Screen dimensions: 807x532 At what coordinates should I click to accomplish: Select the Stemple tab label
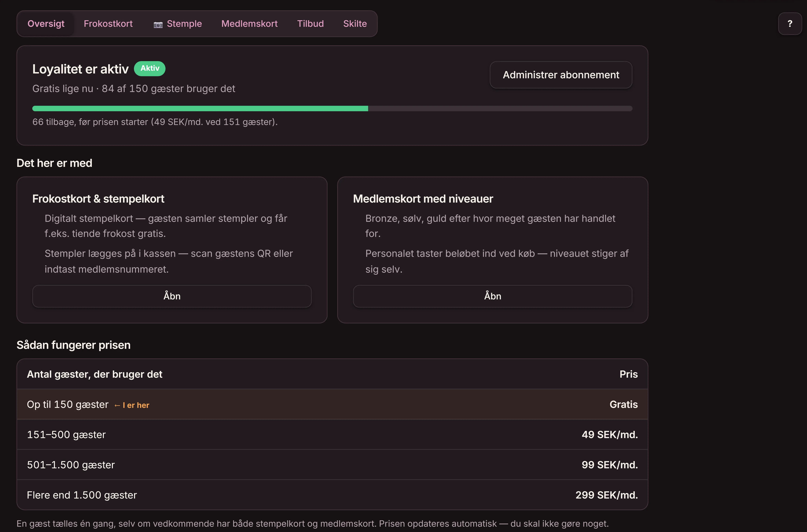pyautogui.click(x=184, y=24)
